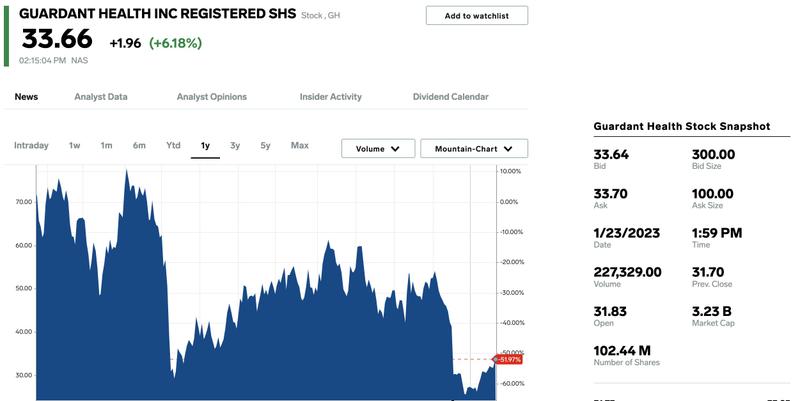This screenshot has height=401, width=800.
Task: Click the 'Stock , GH' ticker label
Action: click(320, 15)
